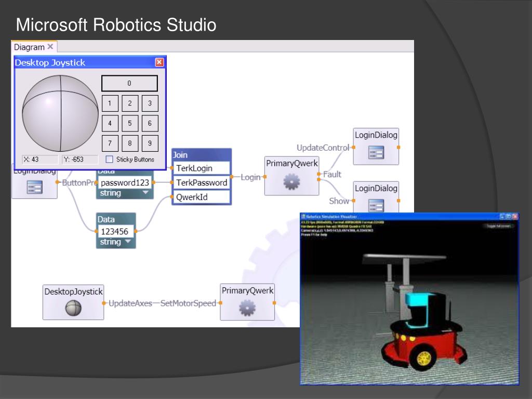Click joystick button 5
This screenshot has width=532, height=399.
(130, 123)
